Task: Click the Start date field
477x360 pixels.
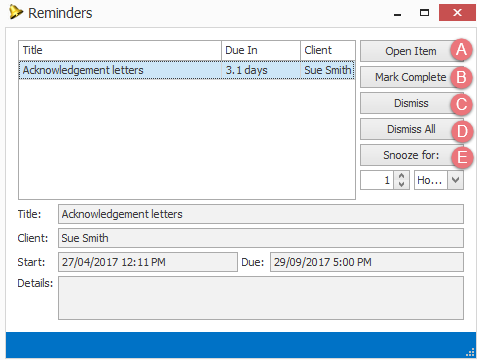Action: point(148,262)
